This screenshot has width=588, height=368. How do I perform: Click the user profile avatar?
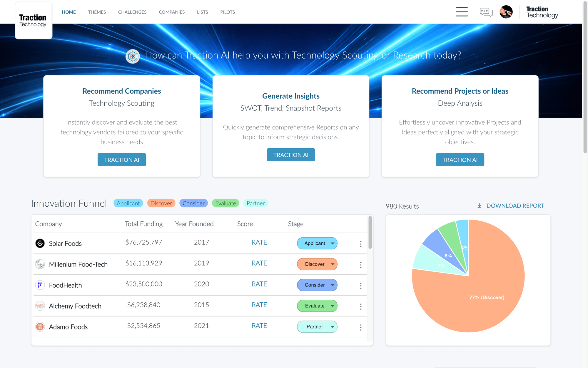506,12
